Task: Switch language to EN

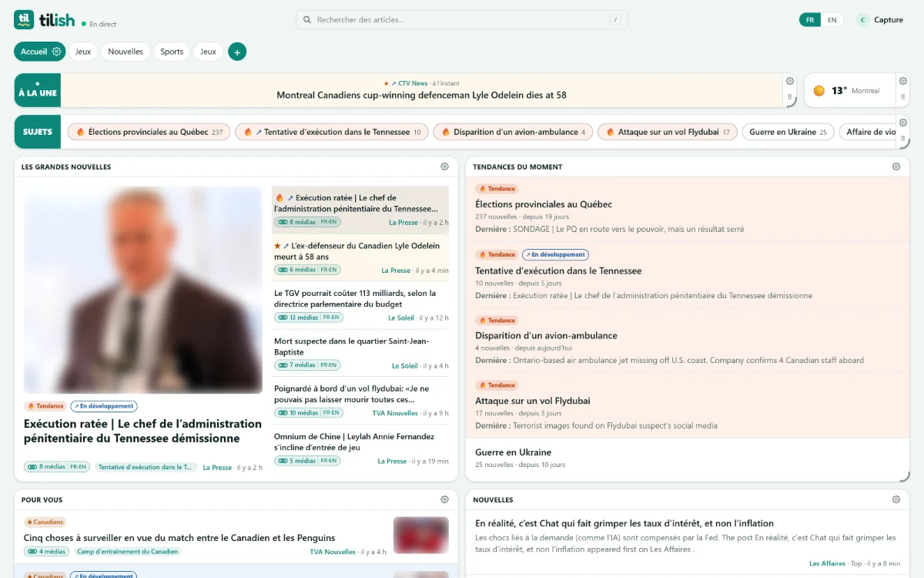Action: click(832, 20)
